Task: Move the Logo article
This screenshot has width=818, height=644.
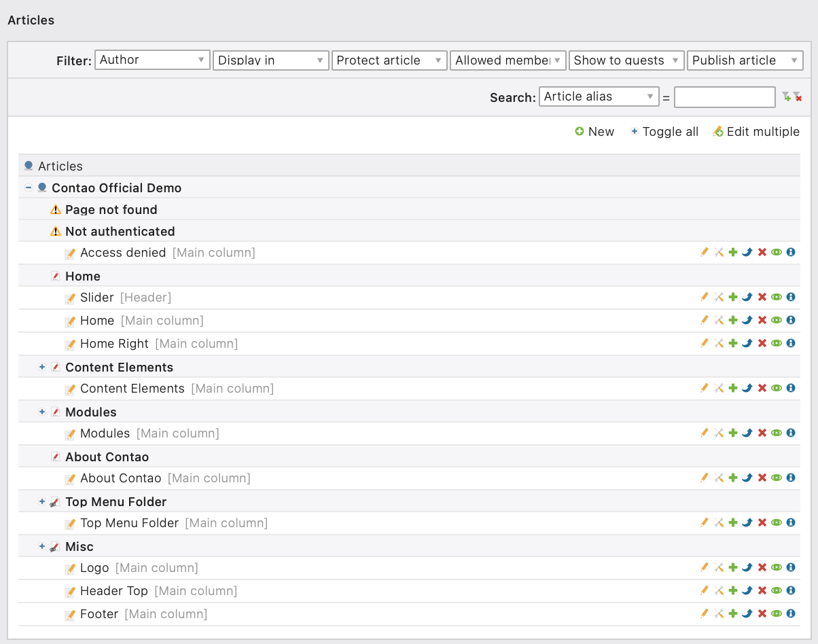Action: [x=747, y=568]
